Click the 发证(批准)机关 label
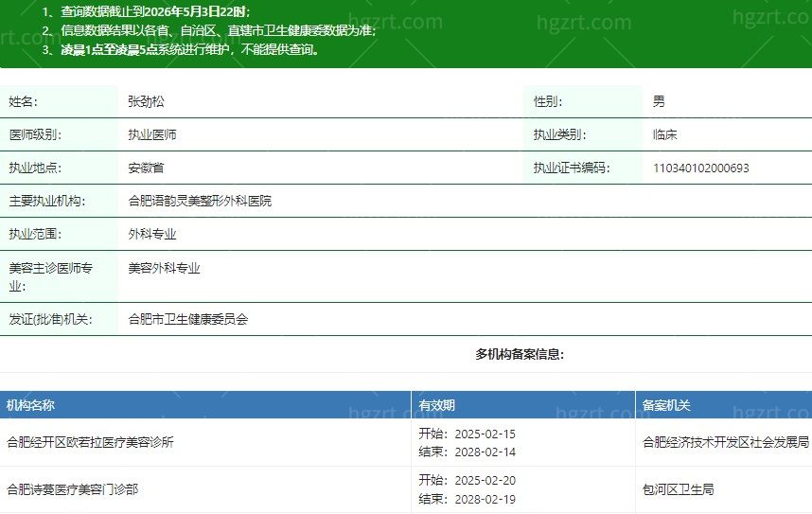812x514 pixels. (x=51, y=319)
